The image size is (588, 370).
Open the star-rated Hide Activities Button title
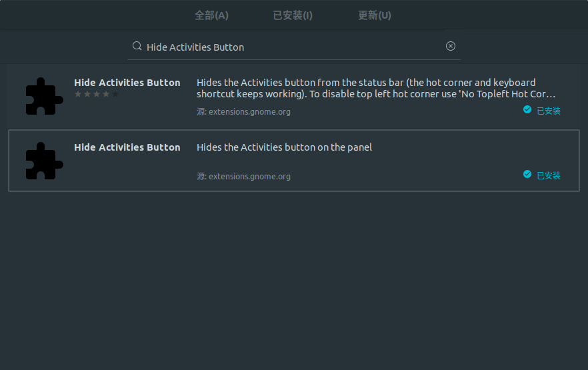tap(127, 83)
